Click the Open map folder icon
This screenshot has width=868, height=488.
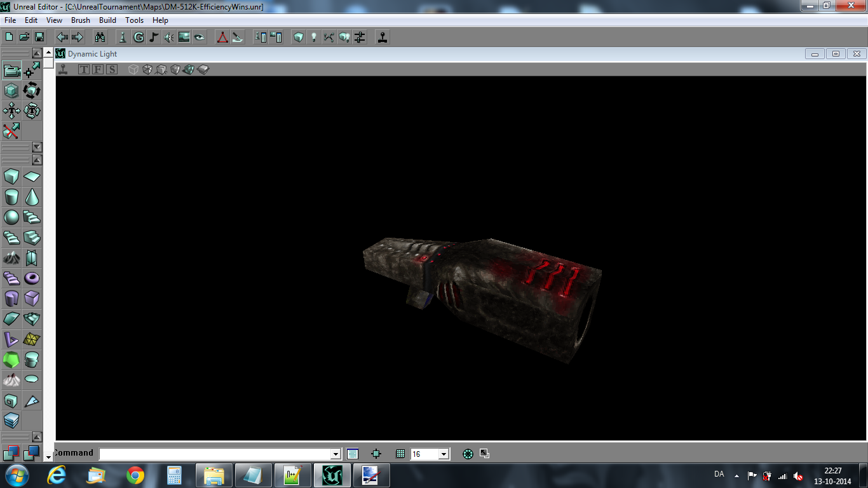point(24,37)
